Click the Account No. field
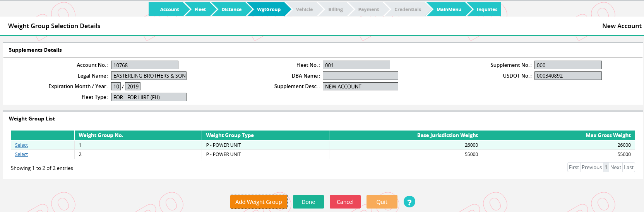Viewport: 644px width, 212px height. [x=145, y=65]
